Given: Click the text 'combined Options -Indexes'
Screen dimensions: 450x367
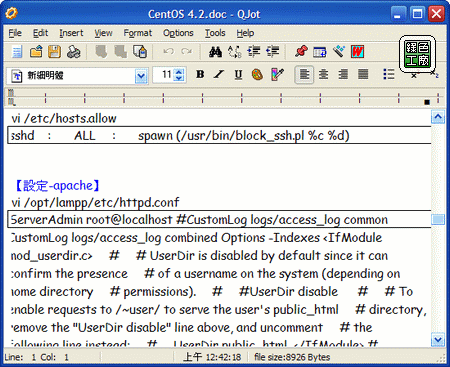Looking at the screenshot, I should pyautogui.click(x=242, y=238).
